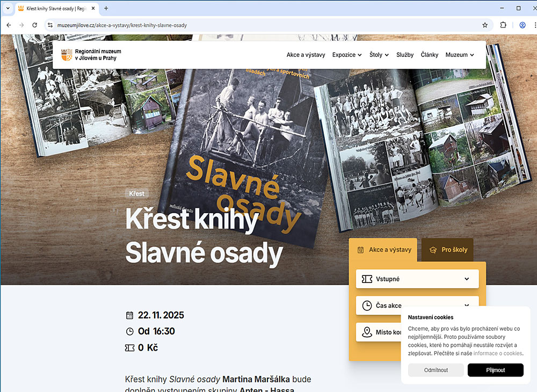Bookmark this page with star icon

click(485, 25)
